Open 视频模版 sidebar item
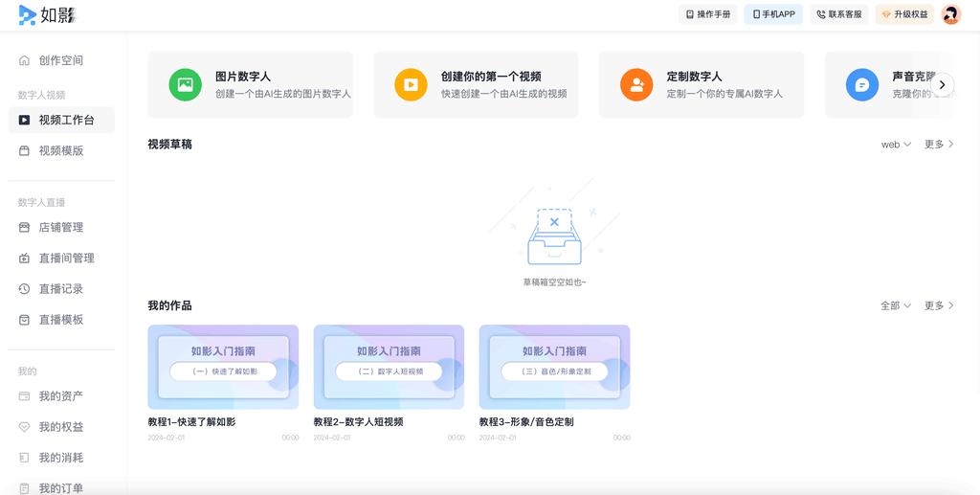 pos(61,150)
